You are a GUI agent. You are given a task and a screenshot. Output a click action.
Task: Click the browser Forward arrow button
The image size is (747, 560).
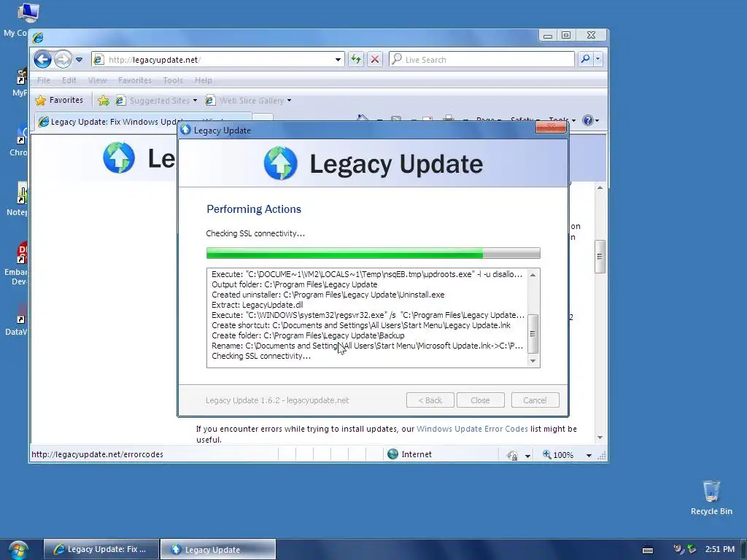click(63, 60)
